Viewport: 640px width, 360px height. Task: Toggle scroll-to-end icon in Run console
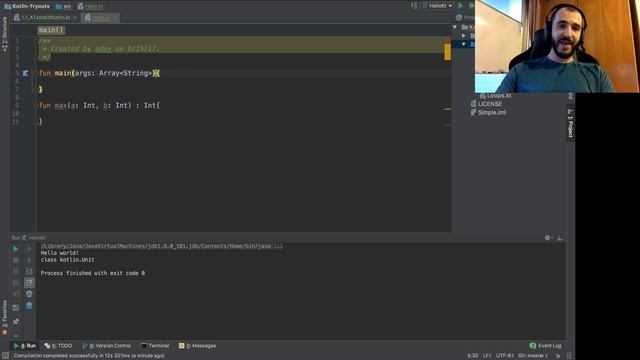coord(29,282)
